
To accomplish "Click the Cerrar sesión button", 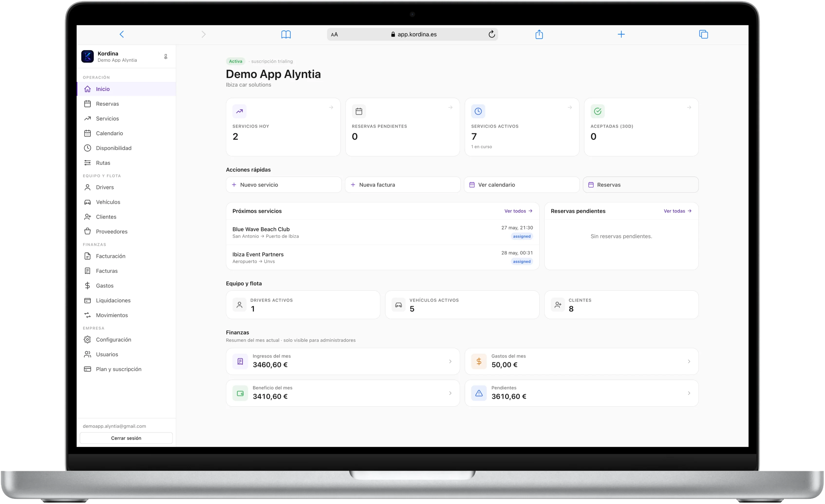I will (126, 438).
